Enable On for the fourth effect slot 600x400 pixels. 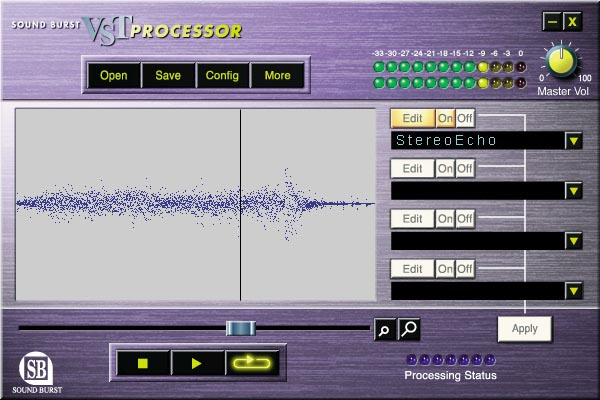(445, 269)
